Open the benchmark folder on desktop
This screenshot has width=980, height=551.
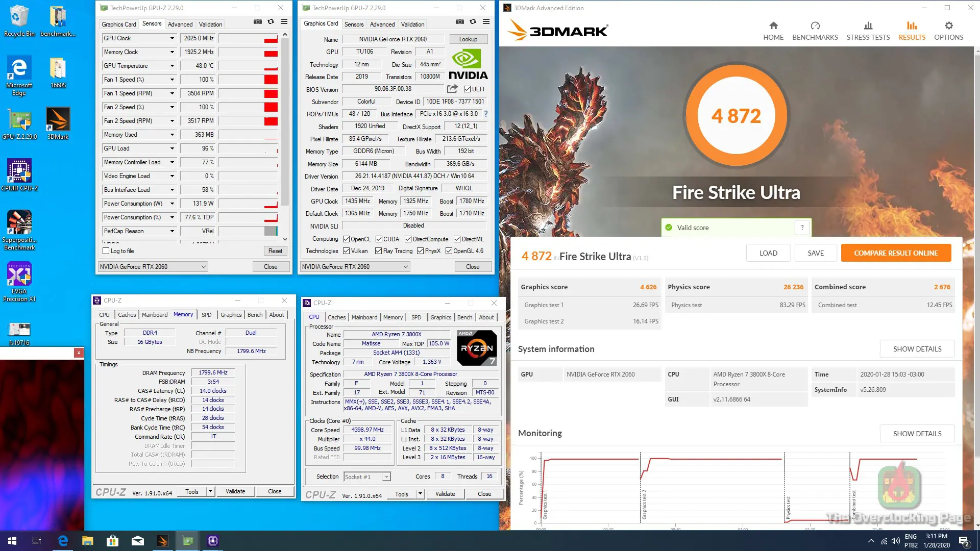click(58, 21)
